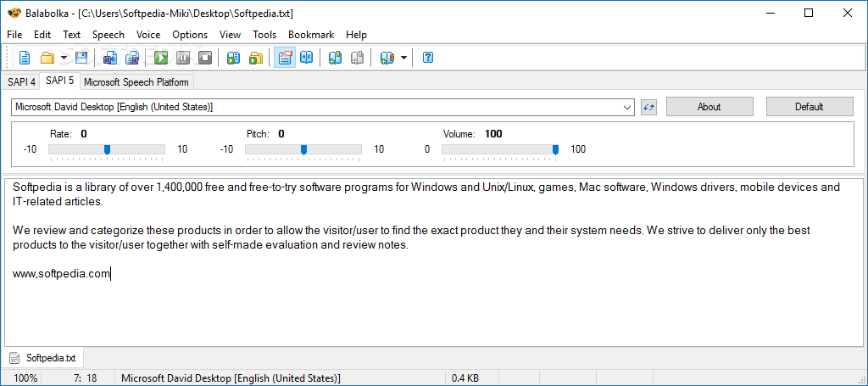The width and height of the screenshot is (868, 386).
Task: Click the Pitch slider thumb
Action: pyautogui.click(x=304, y=149)
